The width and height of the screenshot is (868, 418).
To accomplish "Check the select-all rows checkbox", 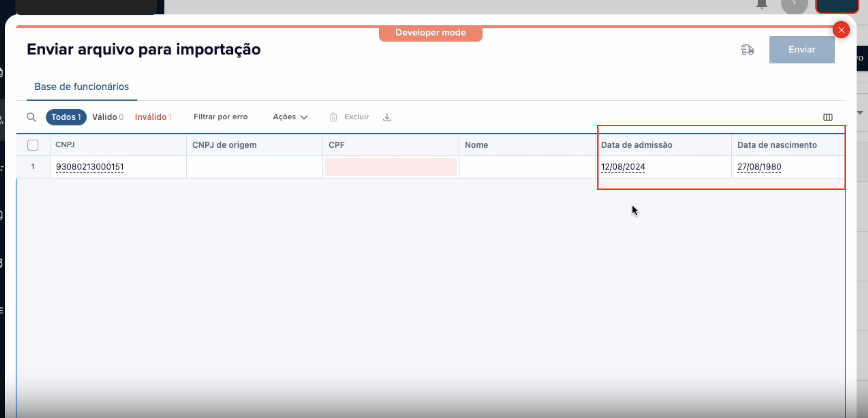I will point(33,145).
